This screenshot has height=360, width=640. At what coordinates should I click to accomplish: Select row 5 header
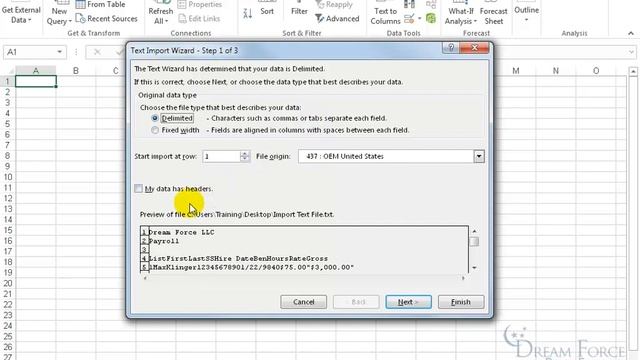tap(7, 124)
